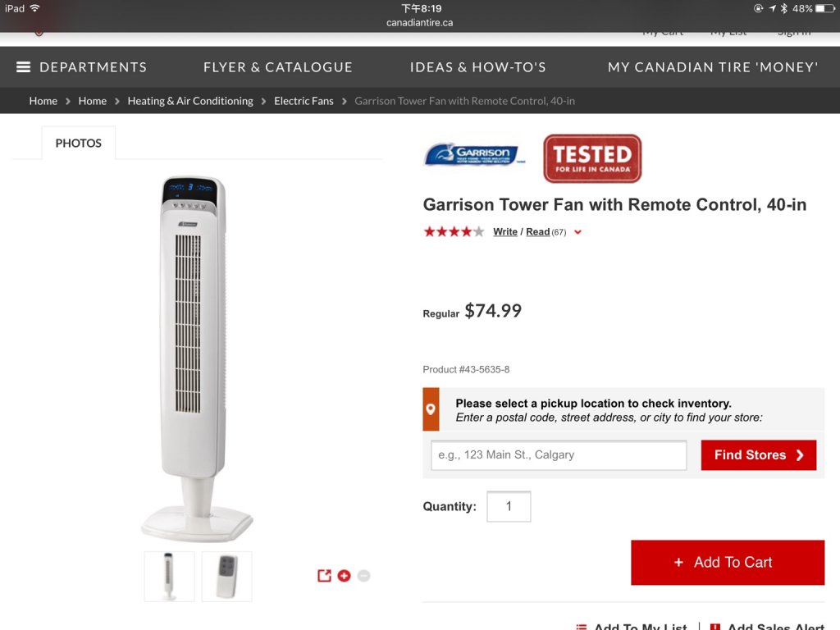
Task: Click the postal code address input field
Action: (559, 455)
